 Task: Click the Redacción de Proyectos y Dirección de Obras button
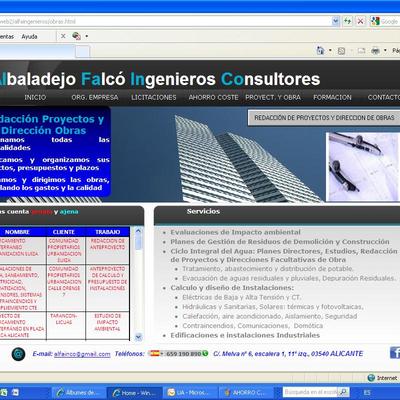[x=324, y=118]
